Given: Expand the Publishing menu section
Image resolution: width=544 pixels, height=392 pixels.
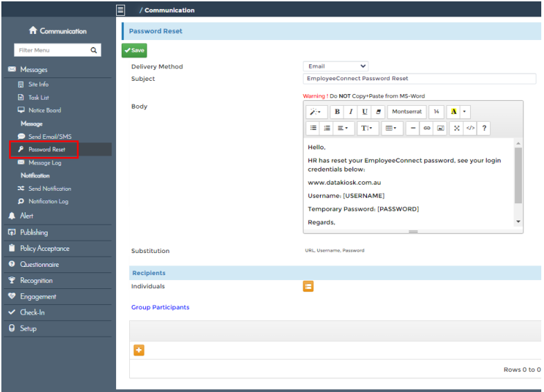Looking at the screenshot, I should (x=34, y=232).
